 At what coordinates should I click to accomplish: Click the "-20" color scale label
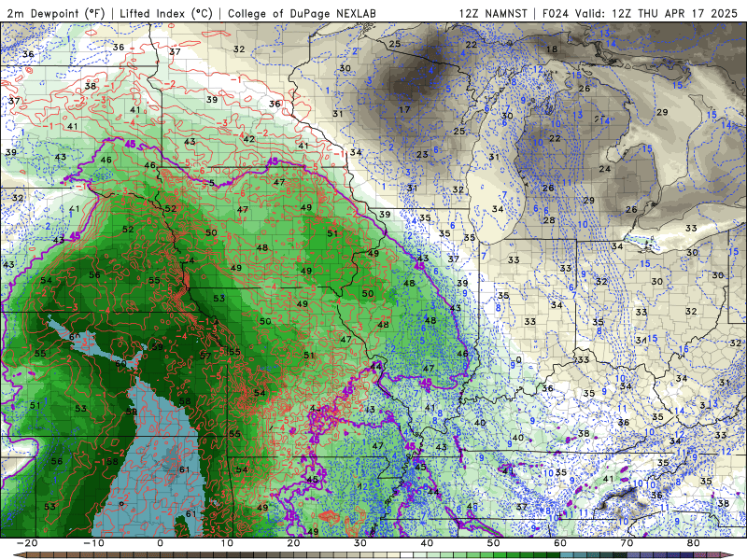tap(27, 543)
